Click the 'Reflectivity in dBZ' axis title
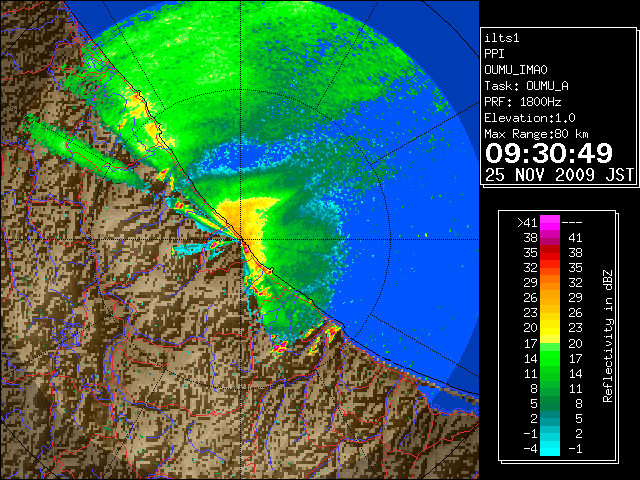 pos(608,336)
